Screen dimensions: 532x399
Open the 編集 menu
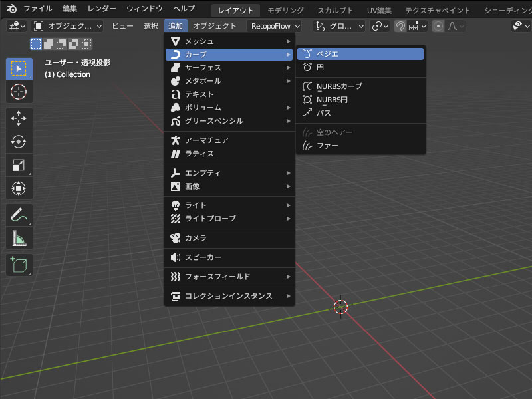tap(70, 9)
